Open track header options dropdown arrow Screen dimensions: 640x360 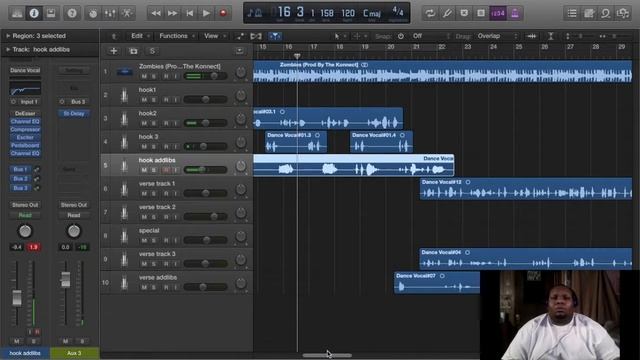(240, 51)
